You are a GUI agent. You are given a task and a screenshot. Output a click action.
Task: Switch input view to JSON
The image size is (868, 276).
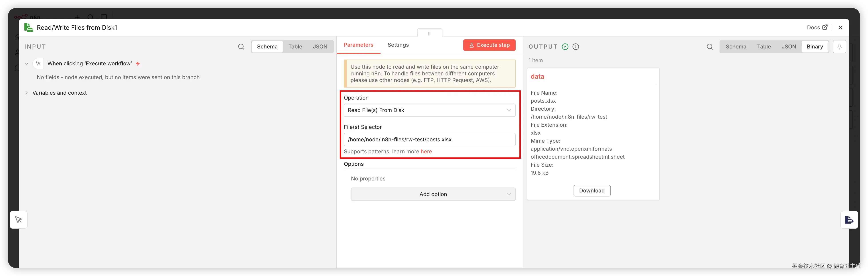(320, 47)
